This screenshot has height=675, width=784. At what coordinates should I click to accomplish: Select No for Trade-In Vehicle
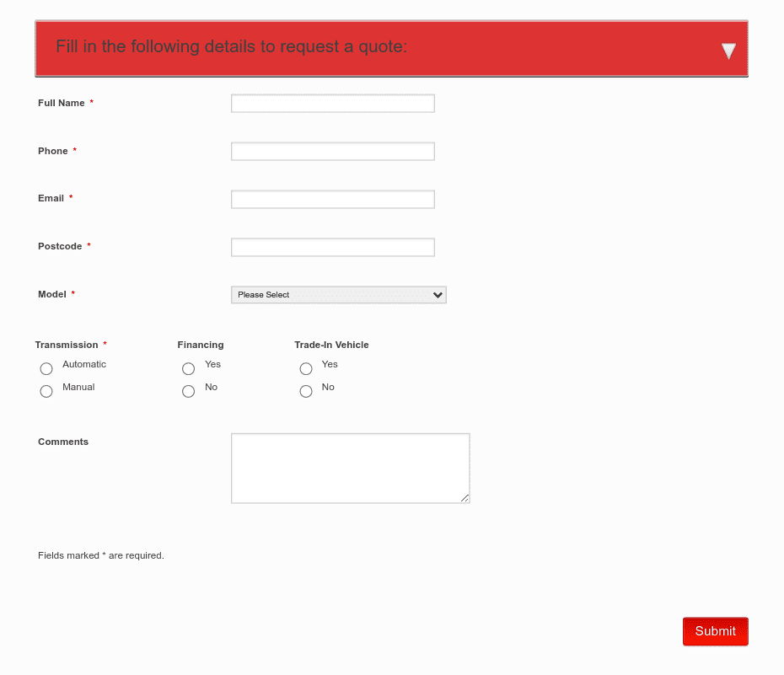(306, 391)
